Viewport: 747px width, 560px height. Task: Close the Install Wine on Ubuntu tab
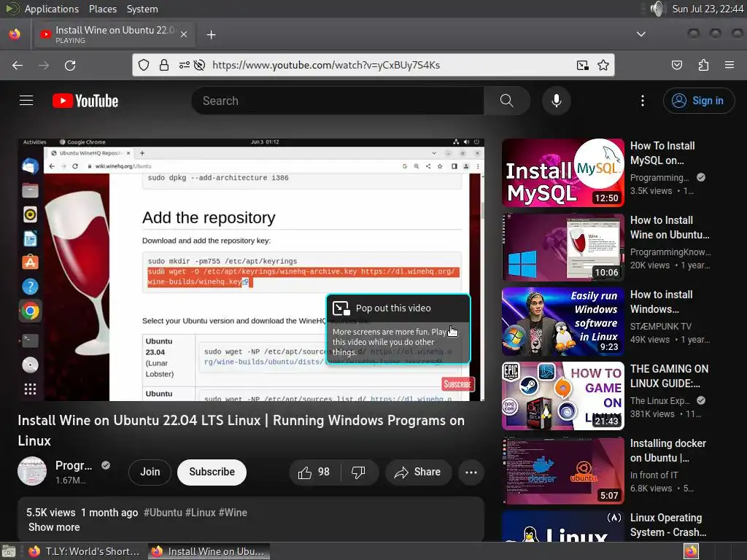pos(184,34)
